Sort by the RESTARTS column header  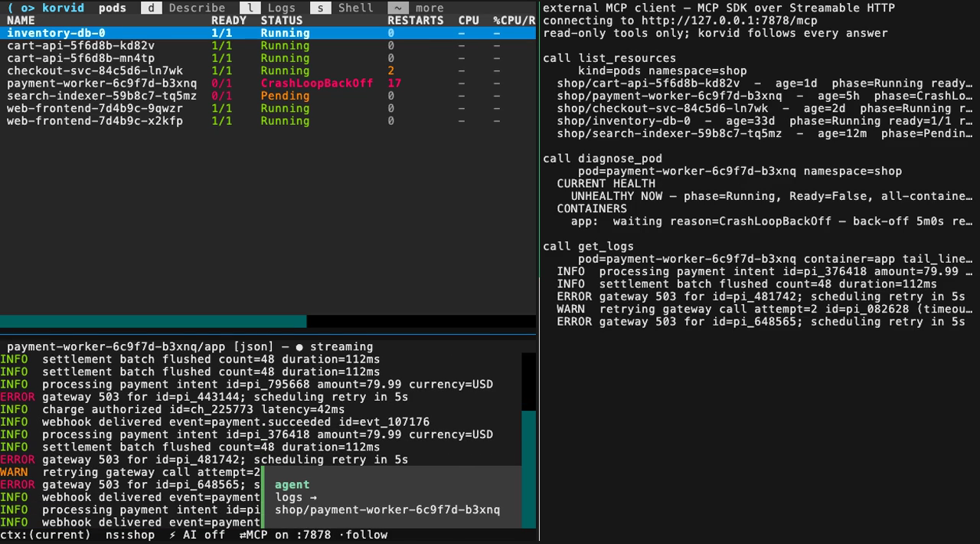point(416,21)
